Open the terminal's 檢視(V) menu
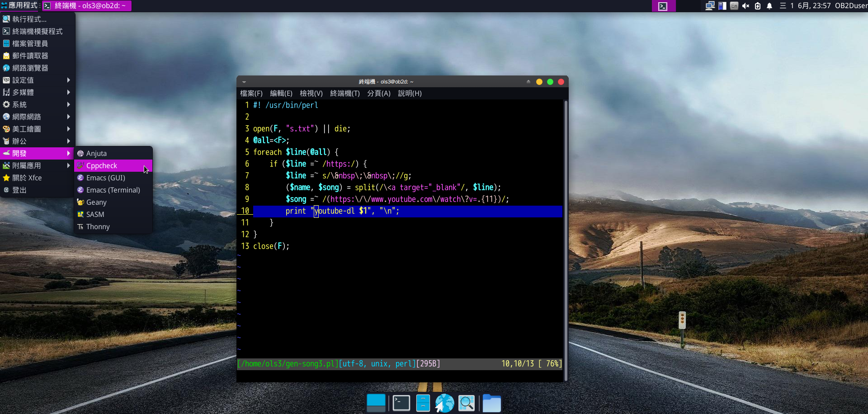868x414 pixels. 311,93
